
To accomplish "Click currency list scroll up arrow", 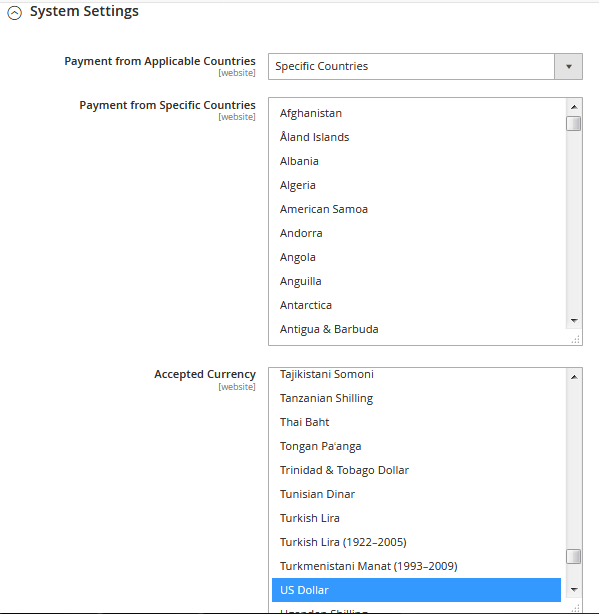I will pyautogui.click(x=574, y=377).
